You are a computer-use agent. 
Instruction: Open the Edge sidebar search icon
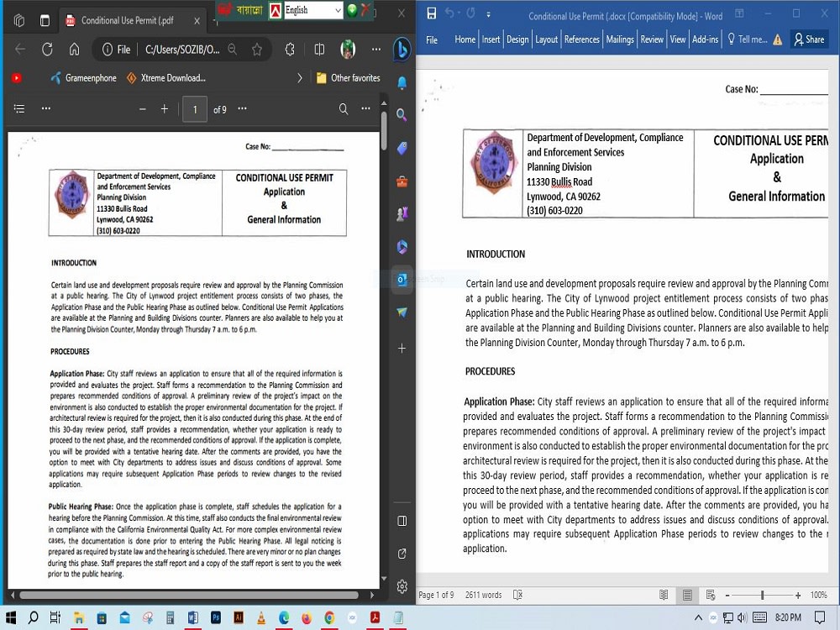(402, 114)
